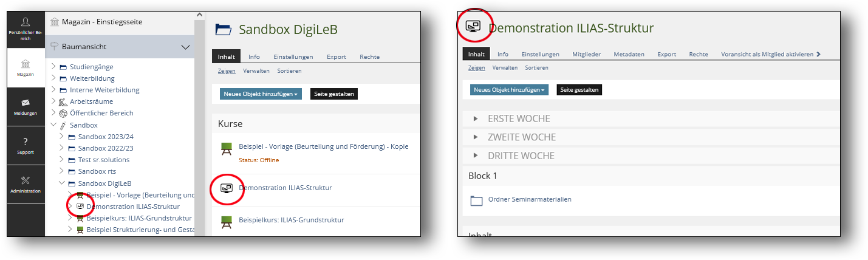Open the Beispielkurs: ILIAS-Grundstruktur link in Kurse
Image resolution: width=868 pixels, height=260 pixels.
coord(291,220)
